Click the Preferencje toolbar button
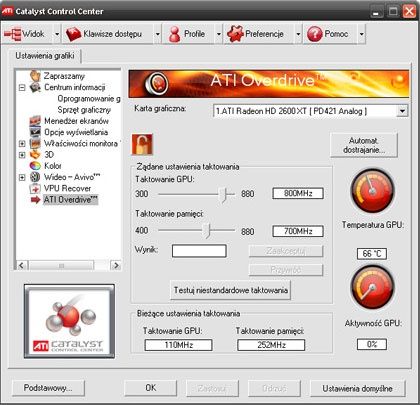Image resolution: width=420 pixels, height=405 pixels. click(x=259, y=34)
